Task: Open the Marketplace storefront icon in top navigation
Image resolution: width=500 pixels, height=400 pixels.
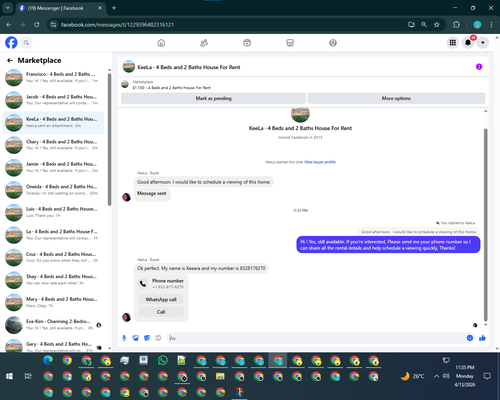Action: (x=290, y=43)
